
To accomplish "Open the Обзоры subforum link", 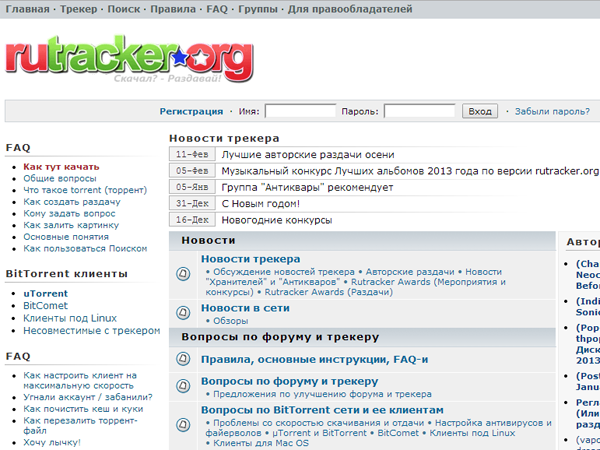I will 230,321.
